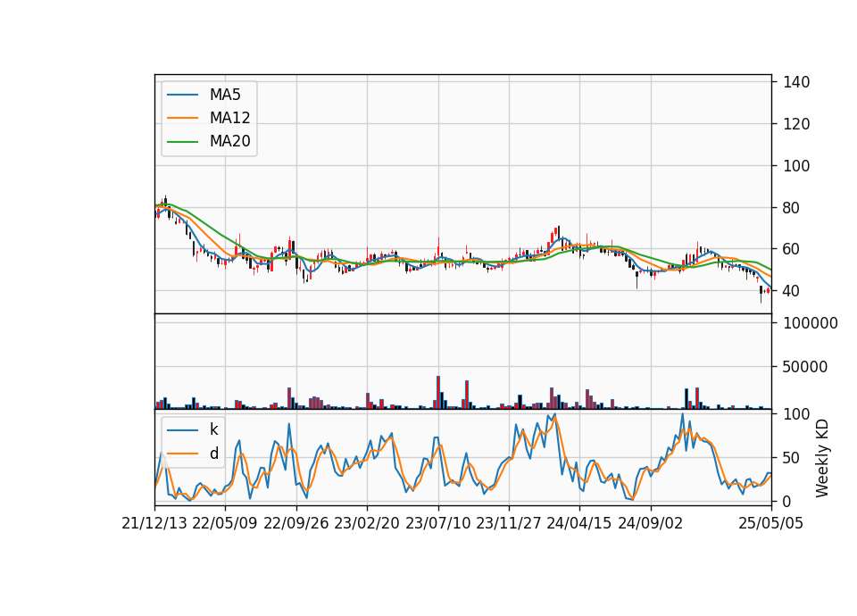Click the 120 price axis label
Image resolution: width=857 pixels, height=616 pixels.
point(796,124)
